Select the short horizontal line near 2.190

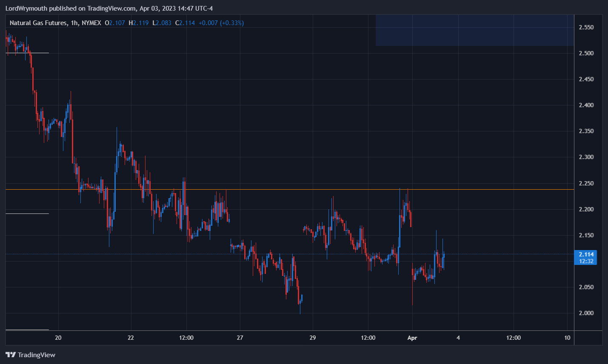pyautogui.click(x=27, y=213)
